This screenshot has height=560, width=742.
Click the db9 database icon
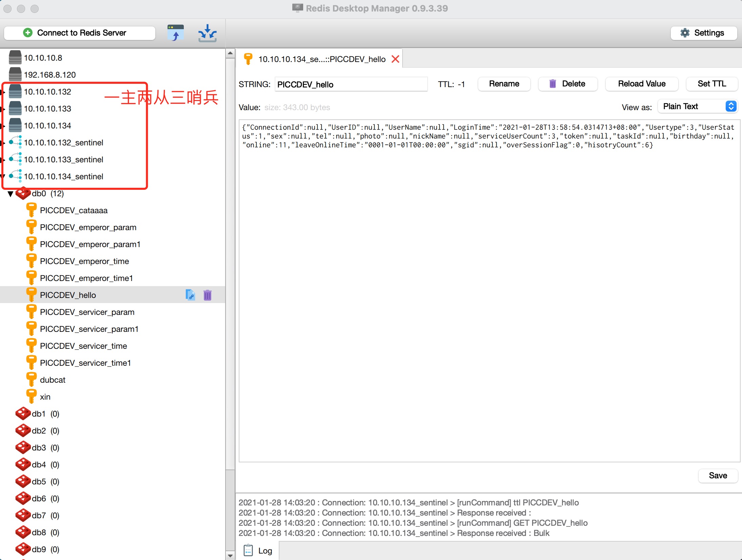[x=23, y=549]
